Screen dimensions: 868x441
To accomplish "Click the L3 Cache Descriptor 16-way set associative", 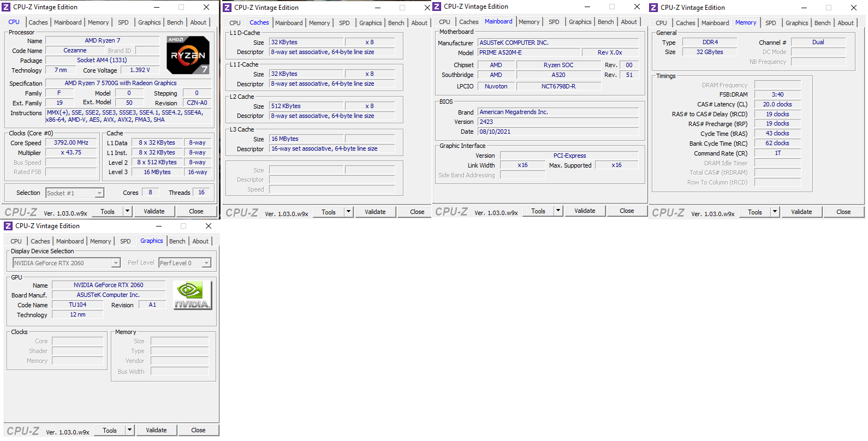I will pyautogui.click(x=332, y=148).
